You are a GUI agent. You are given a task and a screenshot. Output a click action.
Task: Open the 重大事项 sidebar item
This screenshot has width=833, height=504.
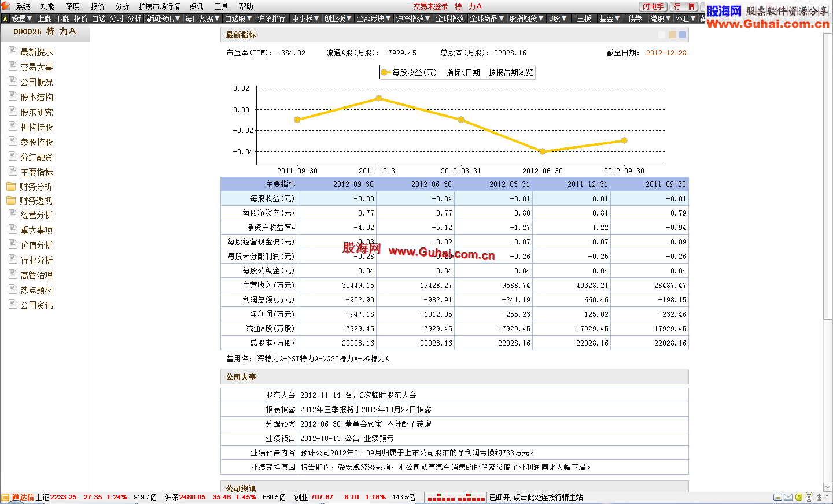click(x=31, y=230)
